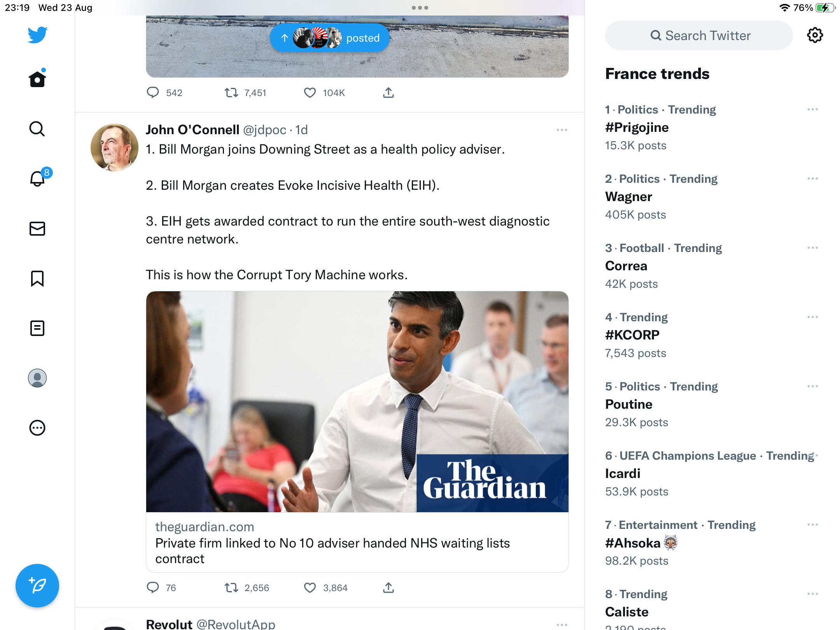840x630 pixels.
Task: Open the Messages envelope icon
Action: coord(37,229)
